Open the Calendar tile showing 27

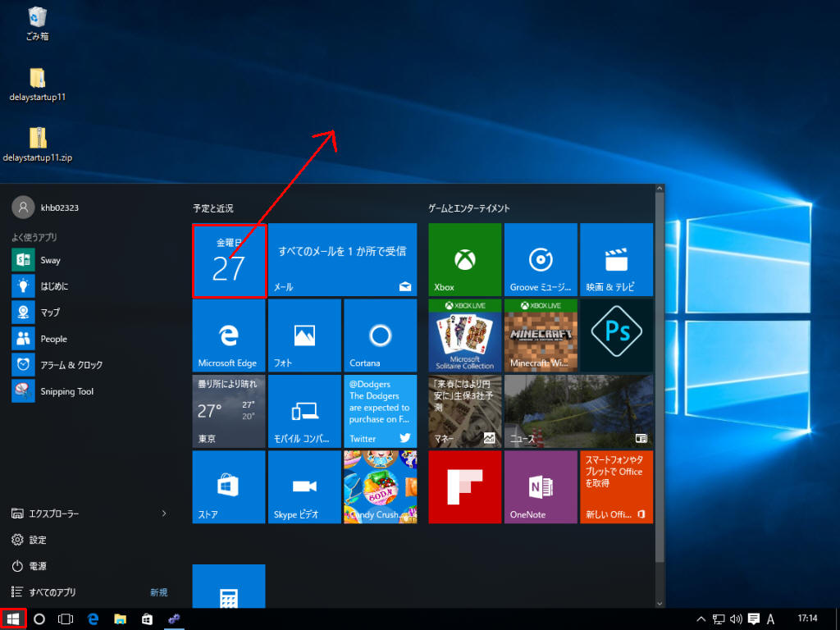coord(229,260)
